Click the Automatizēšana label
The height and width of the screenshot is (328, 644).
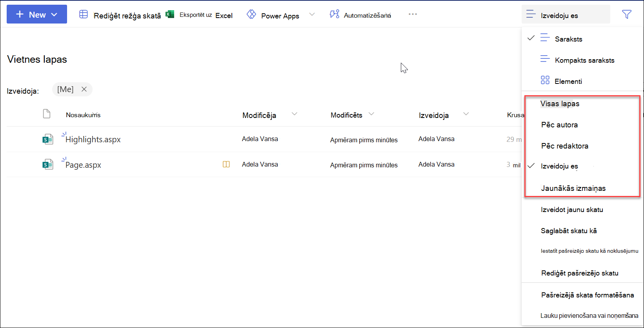point(367,15)
